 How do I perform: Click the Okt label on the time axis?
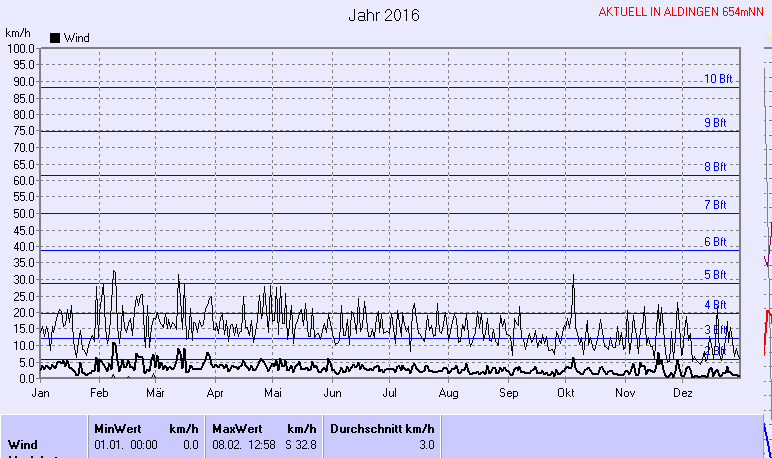tap(566, 394)
